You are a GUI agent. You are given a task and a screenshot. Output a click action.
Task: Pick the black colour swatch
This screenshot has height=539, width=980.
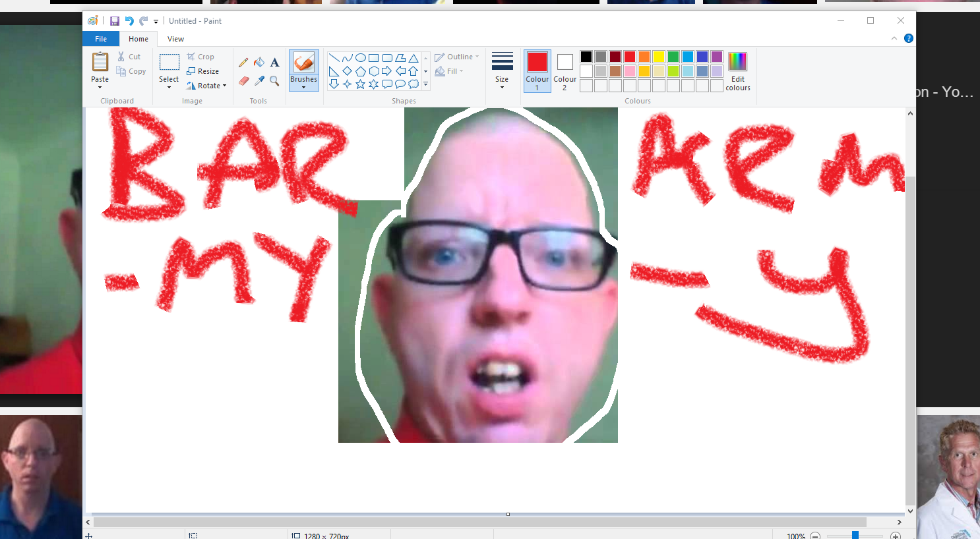click(586, 57)
